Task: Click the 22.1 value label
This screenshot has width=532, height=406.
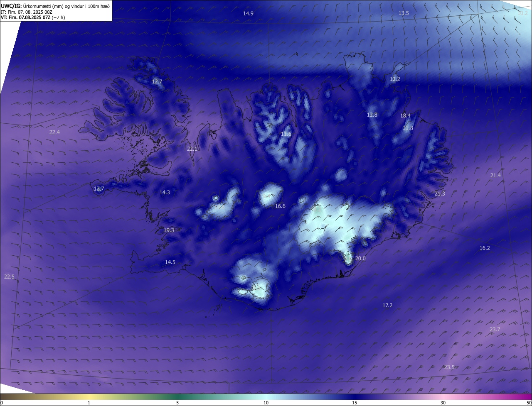Action: tap(192, 149)
